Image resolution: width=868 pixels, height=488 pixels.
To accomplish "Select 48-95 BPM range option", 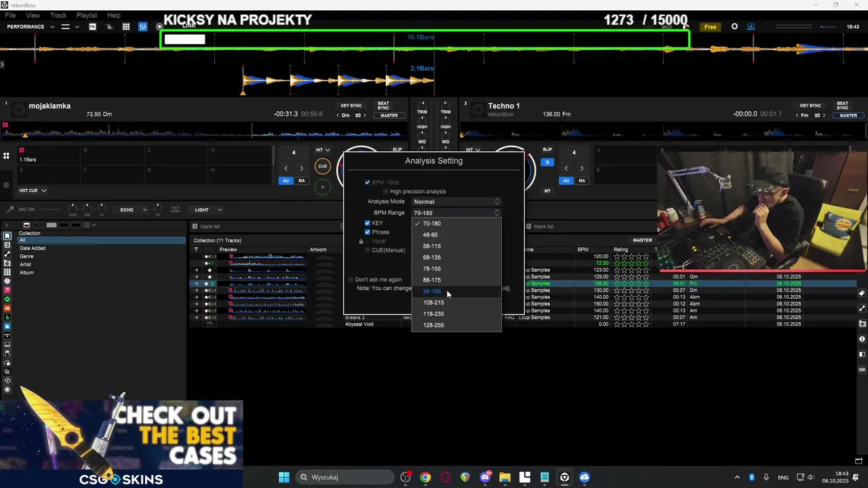I will coord(456,235).
